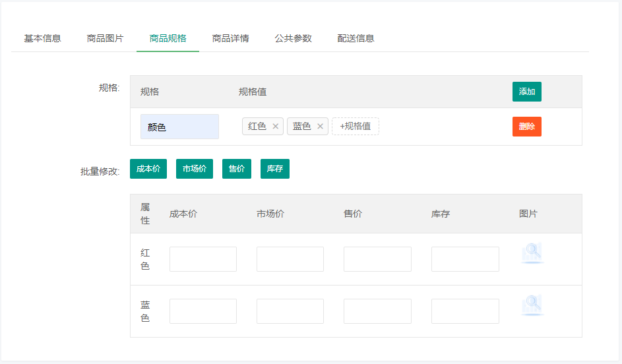
Task: Batch edit 成本价 button
Action: pyautogui.click(x=148, y=169)
